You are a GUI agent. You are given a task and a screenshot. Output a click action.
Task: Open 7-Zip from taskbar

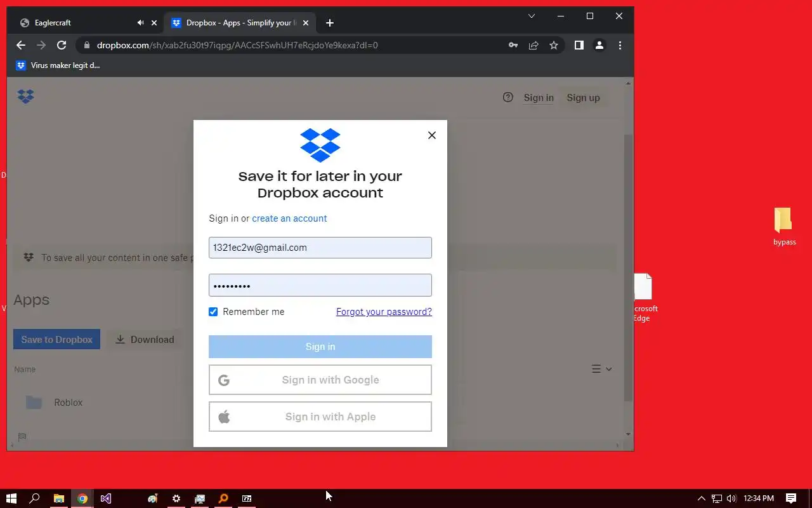[x=247, y=498]
